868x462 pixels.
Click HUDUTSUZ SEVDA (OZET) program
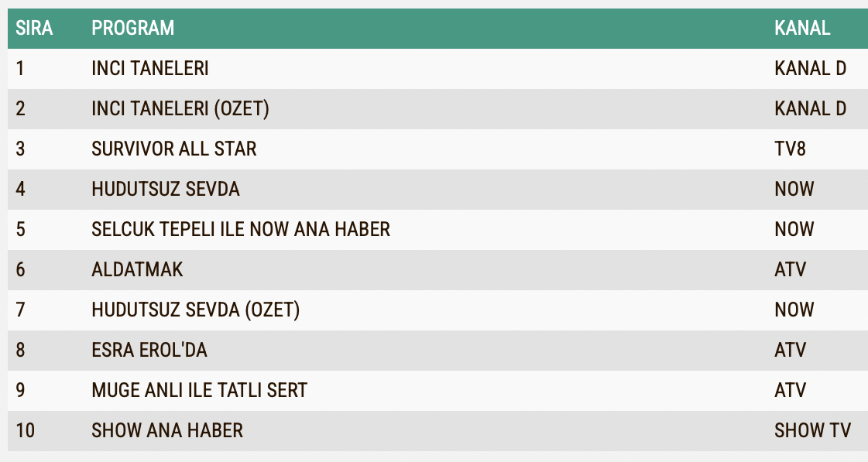pos(195,310)
